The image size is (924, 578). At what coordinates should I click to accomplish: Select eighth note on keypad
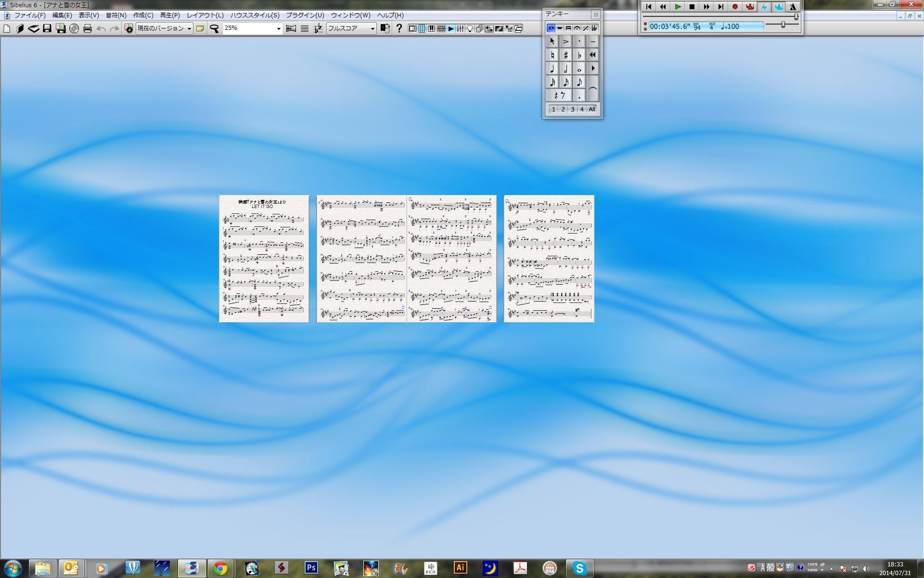pos(579,82)
